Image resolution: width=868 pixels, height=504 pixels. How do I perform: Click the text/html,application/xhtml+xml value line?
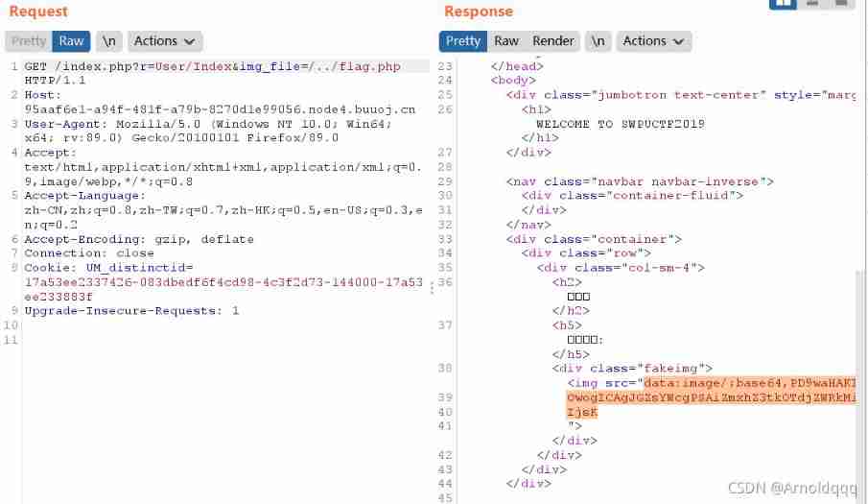223,167
